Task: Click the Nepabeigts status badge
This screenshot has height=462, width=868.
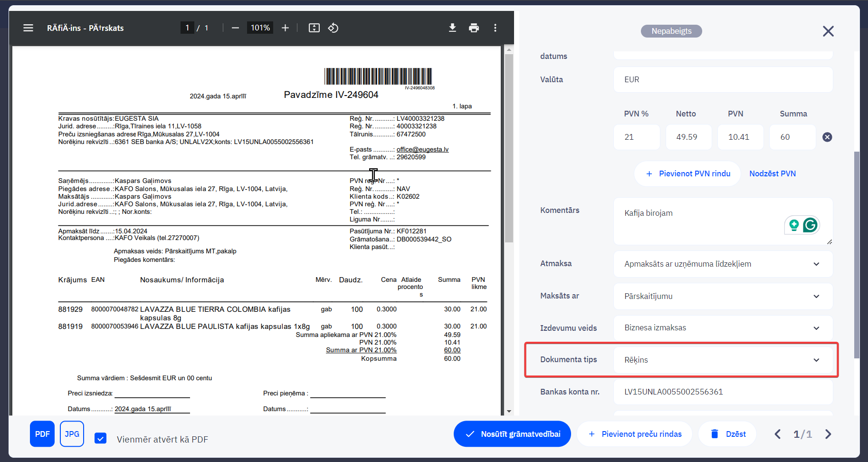Action: tap(671, 31)
